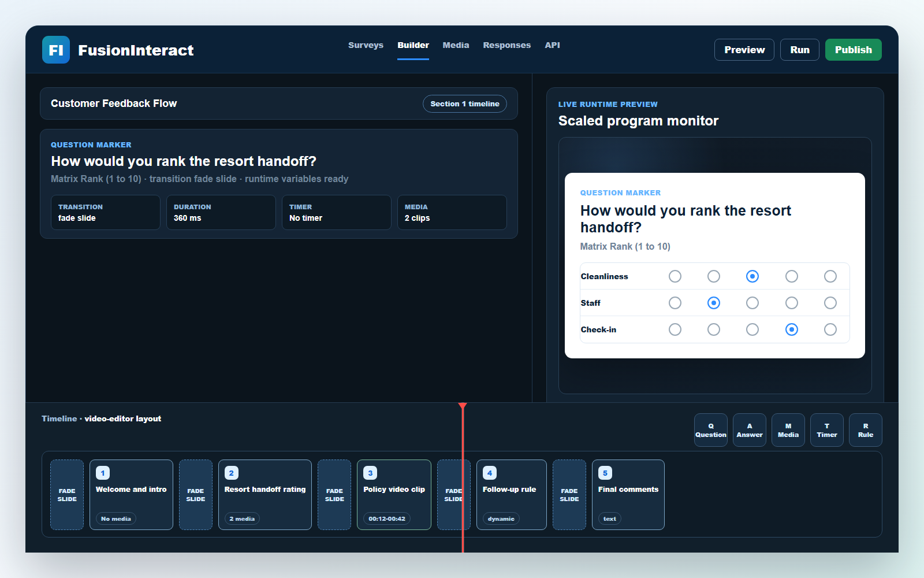Go to the Responses tab
This screenshot has width=924, height=578.
pyautogui.click(x=506, y=45)
